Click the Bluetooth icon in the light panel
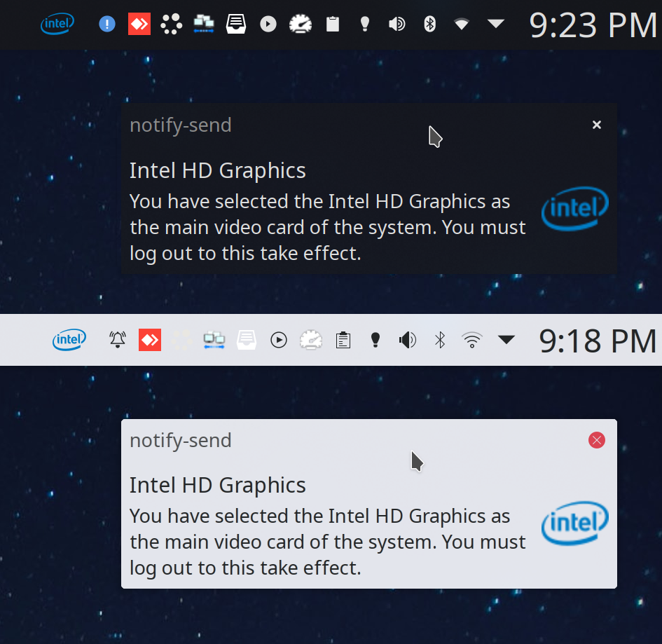This screenshot has height=644, width=662. [x=440, y=340]
